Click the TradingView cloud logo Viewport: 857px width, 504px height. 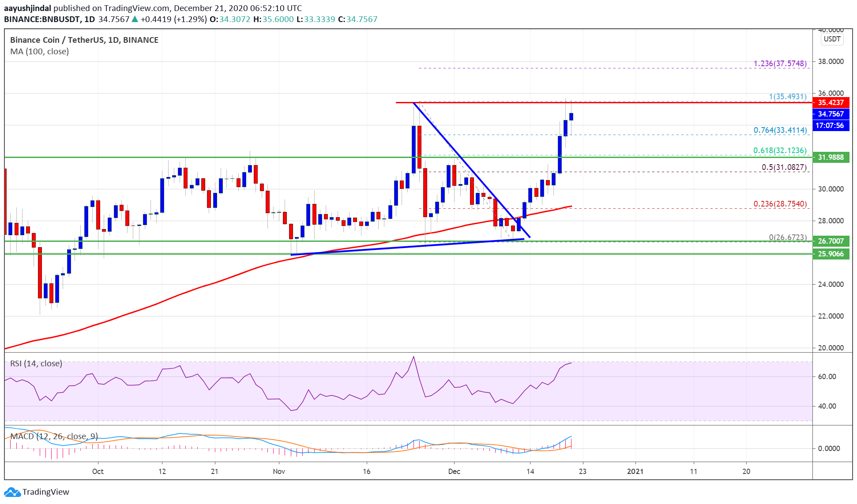[11, 492]
